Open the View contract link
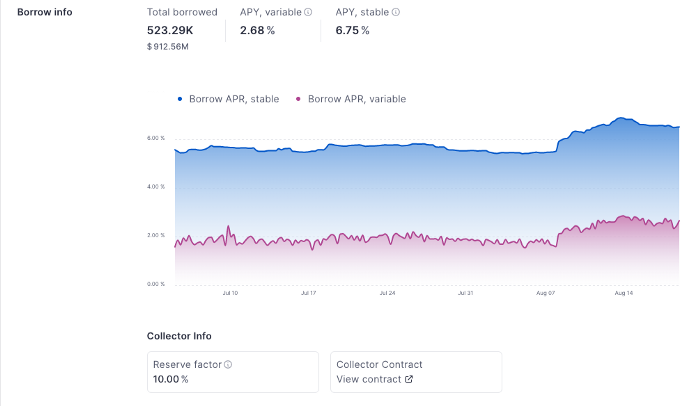This screenshot has height=406, width=700. point(368,380)
